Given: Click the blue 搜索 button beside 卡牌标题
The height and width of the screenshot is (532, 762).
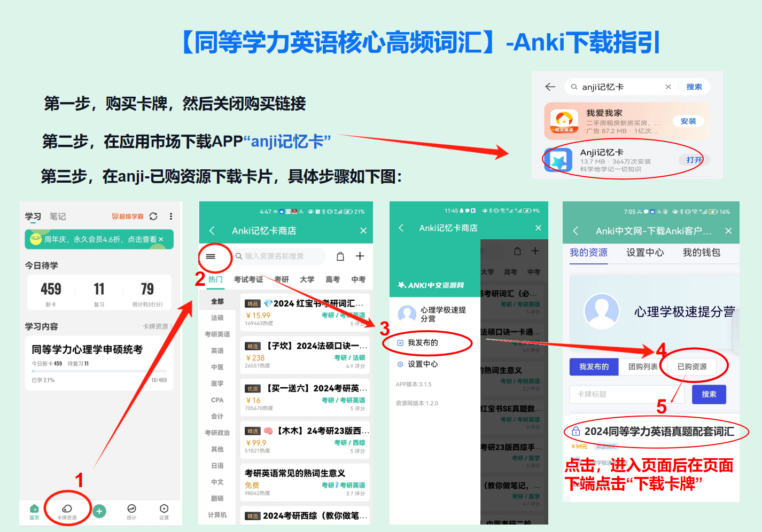Looking at the screenshot, I should [709, 394].
